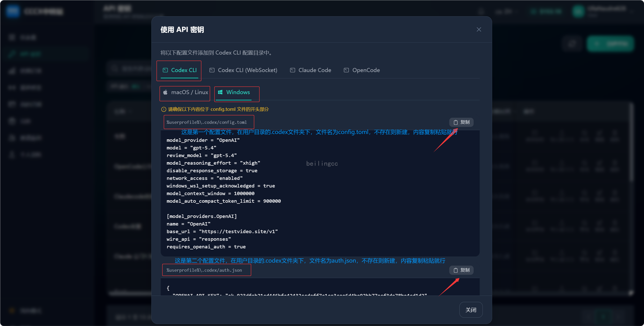Click the model = "gpt-5.4" line
The image size is (644, 326).
pyautogui.click(x=193, y=148)
